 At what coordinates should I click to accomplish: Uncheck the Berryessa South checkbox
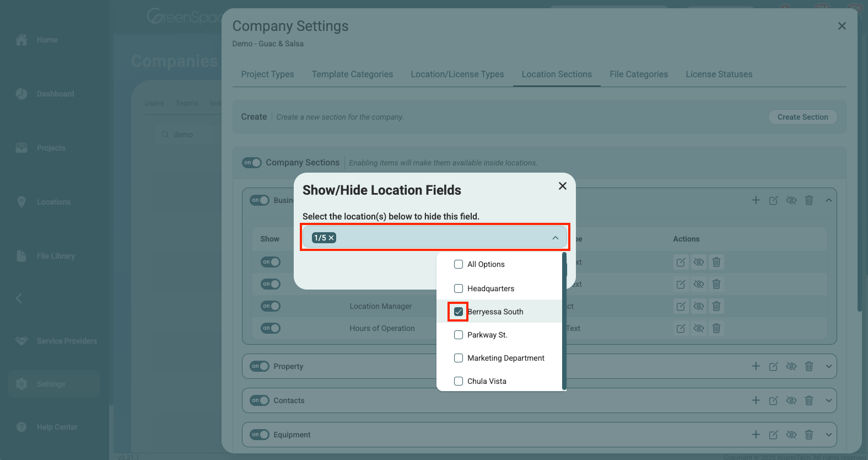tap(459, 312)
